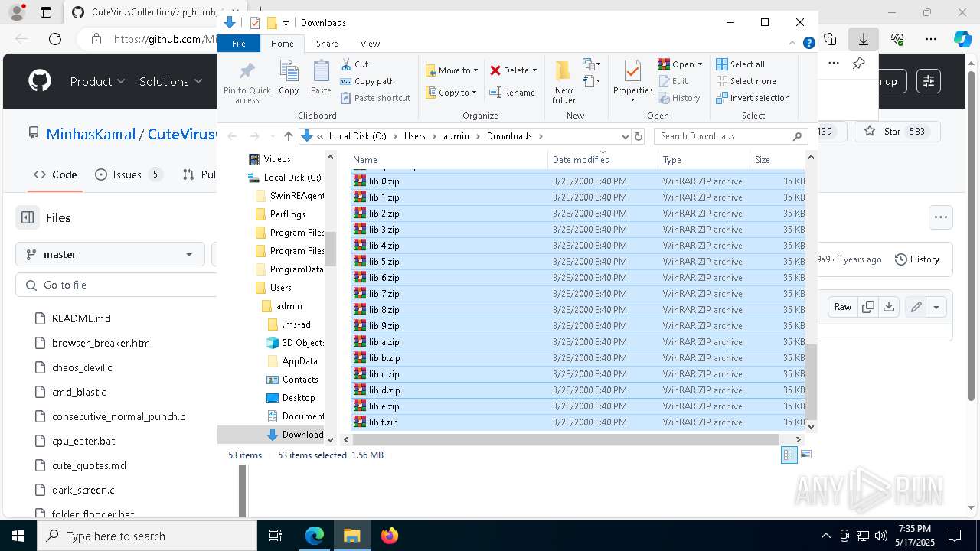Switch to Share ribbon tab
980x551 pixels.
(x=327, y=44)
